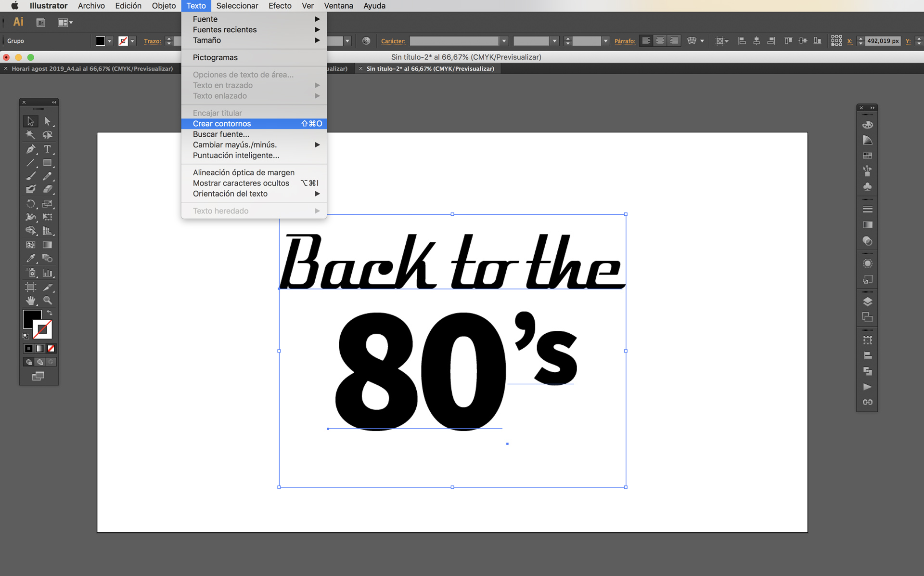Select the Pen tool
Screen dimensions: 924x576
[30, 149]
